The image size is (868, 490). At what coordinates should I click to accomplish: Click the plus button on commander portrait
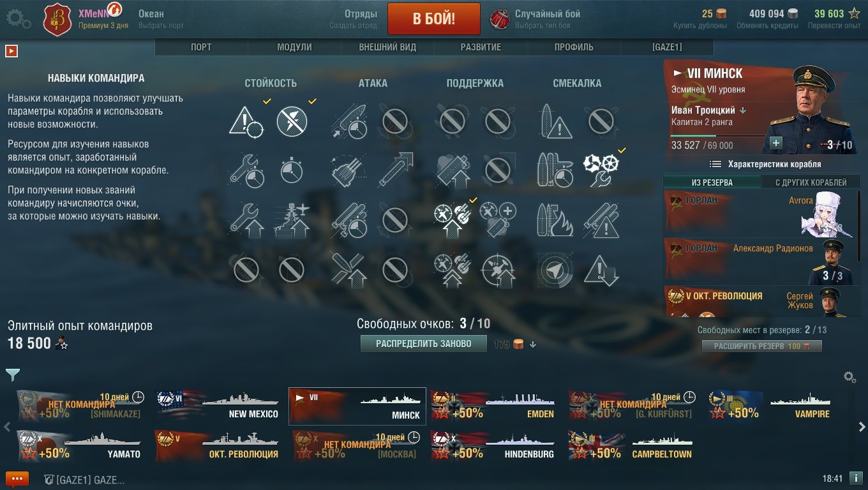(x=776, y=143)
